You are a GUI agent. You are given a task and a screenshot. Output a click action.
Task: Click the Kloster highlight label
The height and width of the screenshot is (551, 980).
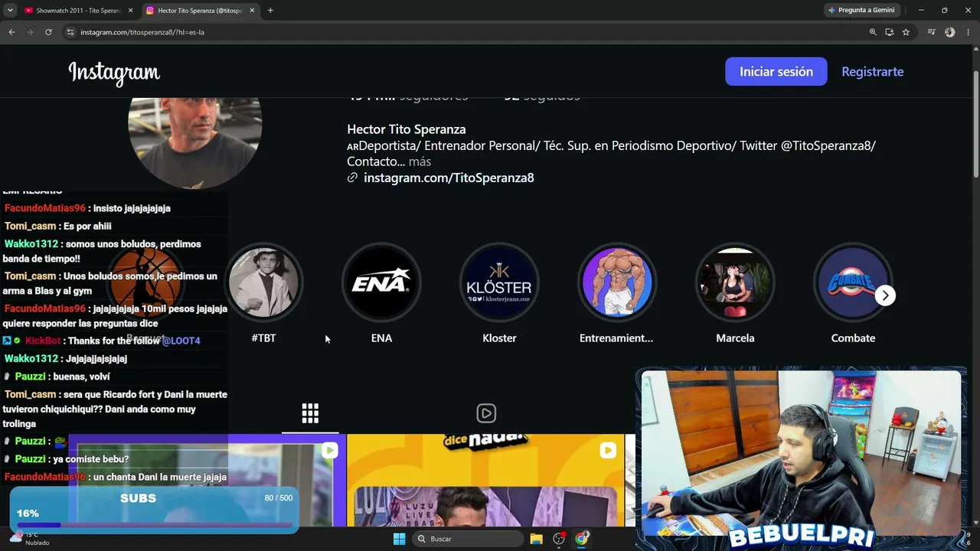click(499, 338)
